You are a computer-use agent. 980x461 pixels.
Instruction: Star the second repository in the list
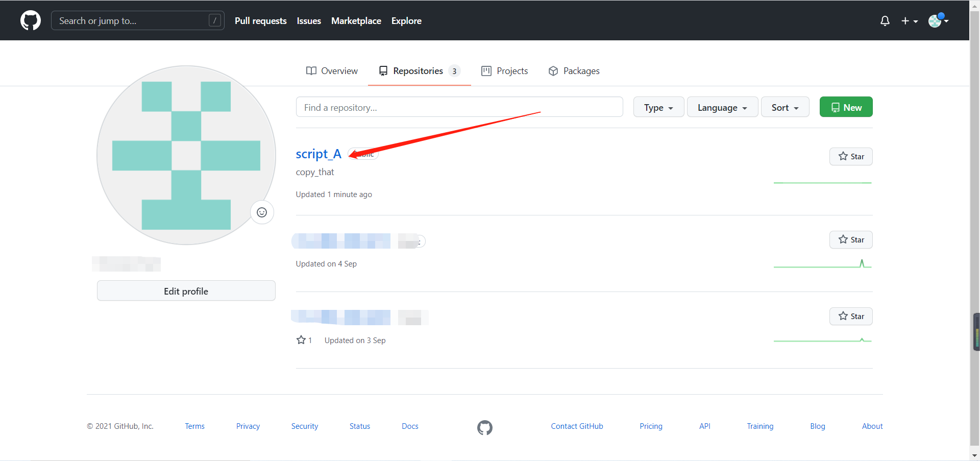[x=850, y=239]
